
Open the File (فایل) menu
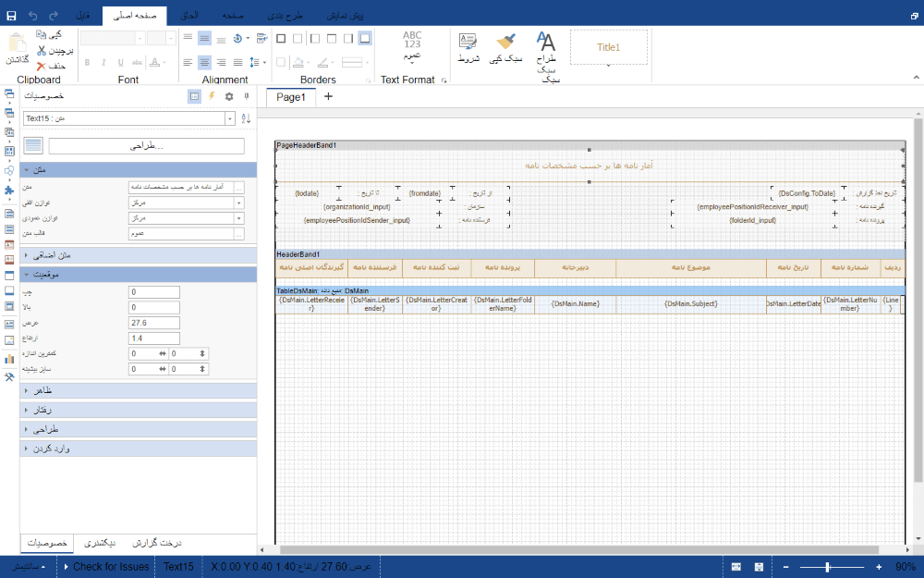point(84,17)
